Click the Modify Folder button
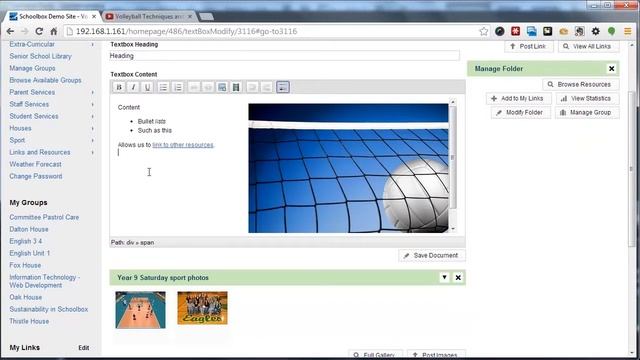This screenshot has width=640, height=360. [520, 113]
